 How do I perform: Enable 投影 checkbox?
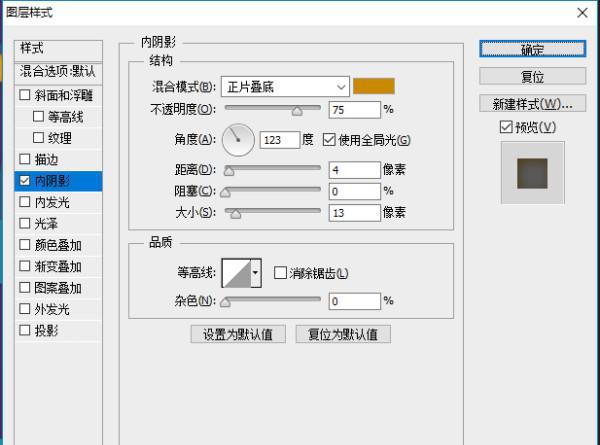coord(25,330)
